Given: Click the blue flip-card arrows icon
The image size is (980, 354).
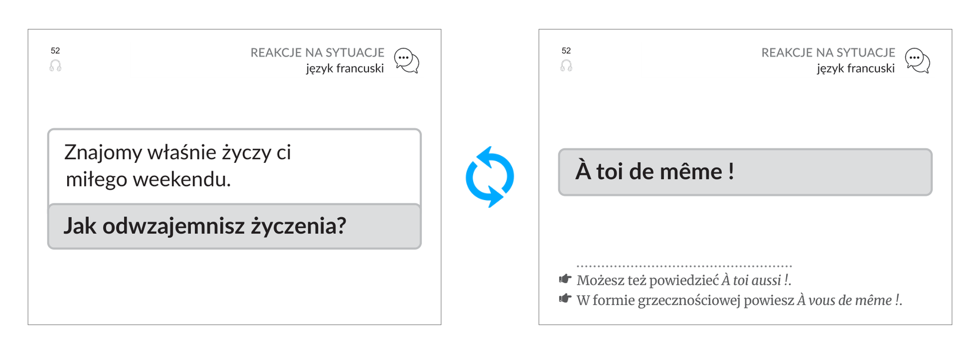Looking at the screenshot, I should click(x=490, y=177).
